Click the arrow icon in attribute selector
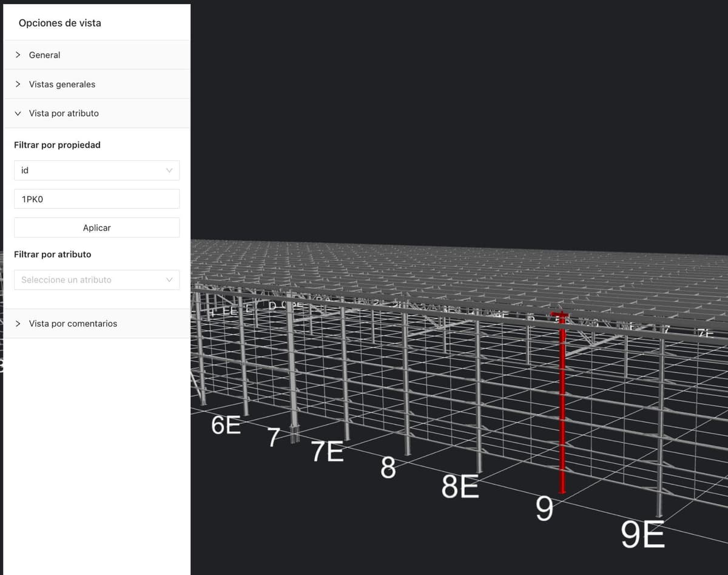Screen dimensions: 728x575 [169, 280]
